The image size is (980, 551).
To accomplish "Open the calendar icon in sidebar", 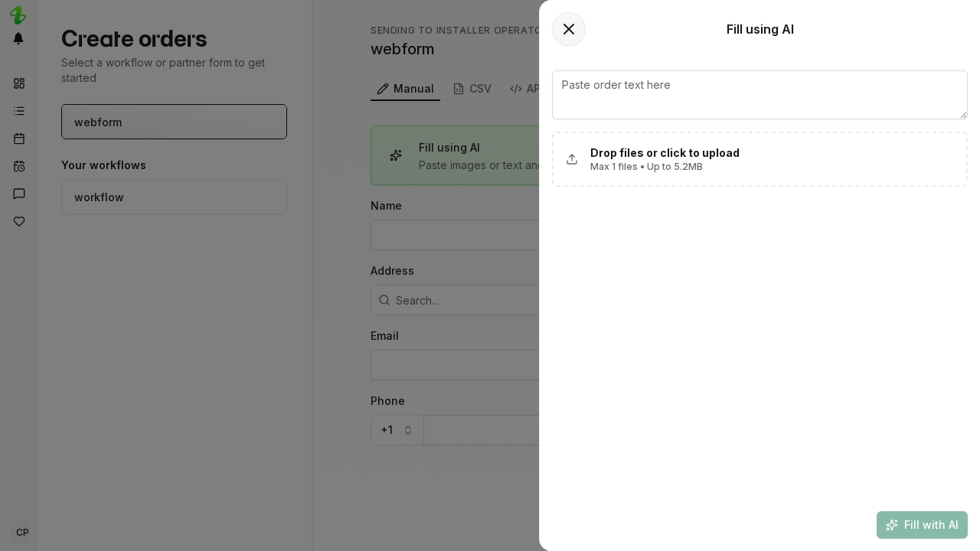I will click(19, 139).
